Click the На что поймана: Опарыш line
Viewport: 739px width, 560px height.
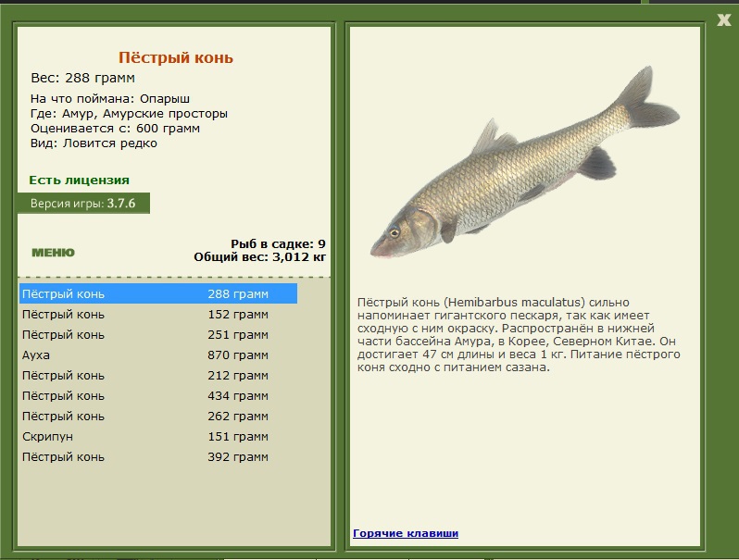point(110,99)
